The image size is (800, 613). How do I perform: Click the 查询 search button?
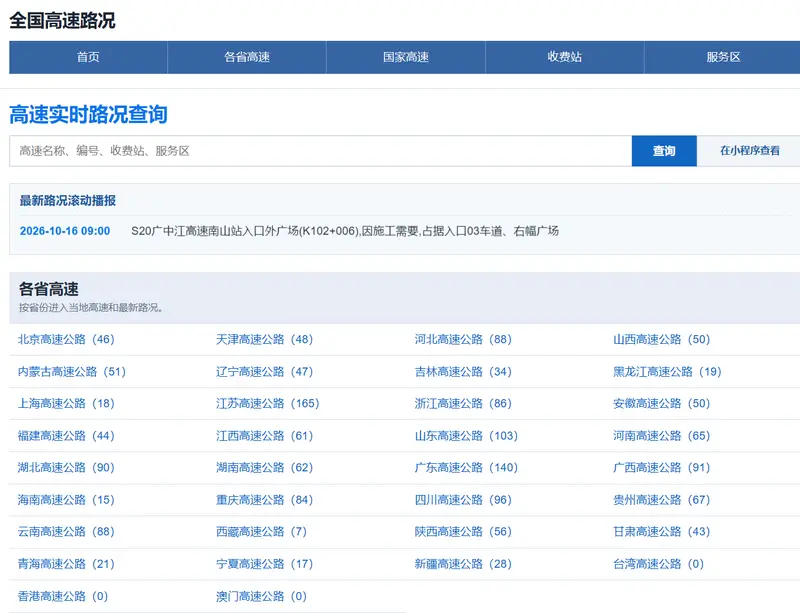tap(664, 151)
